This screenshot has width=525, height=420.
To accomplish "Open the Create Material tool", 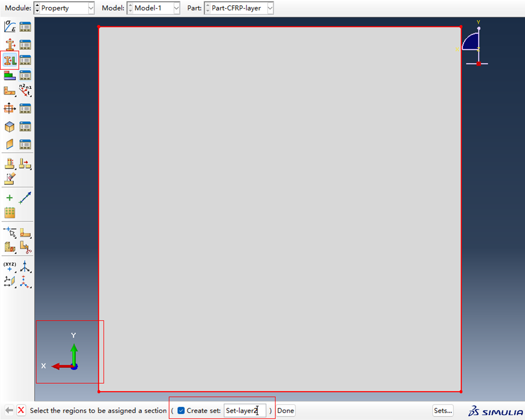I will [10, 27].
